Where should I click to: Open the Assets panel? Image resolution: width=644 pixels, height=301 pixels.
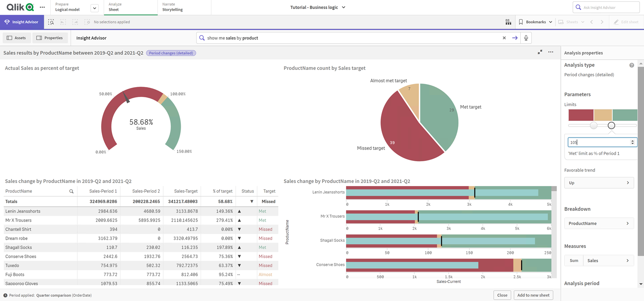pos(16,38)
